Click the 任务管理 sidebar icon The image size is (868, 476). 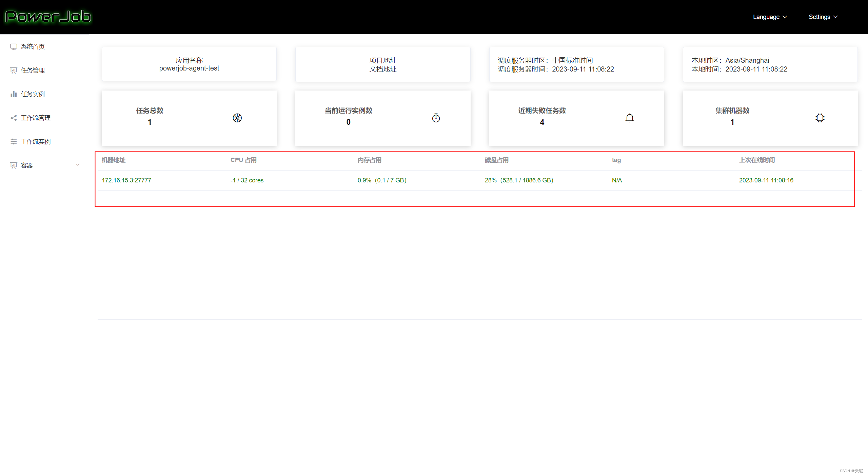click(x=14, y=71)
